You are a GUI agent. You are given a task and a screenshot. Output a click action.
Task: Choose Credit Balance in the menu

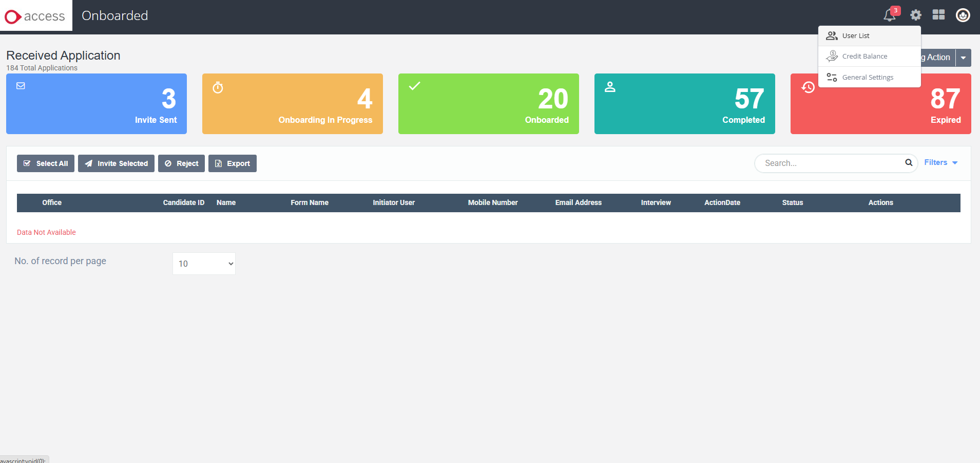click(864, 56)
